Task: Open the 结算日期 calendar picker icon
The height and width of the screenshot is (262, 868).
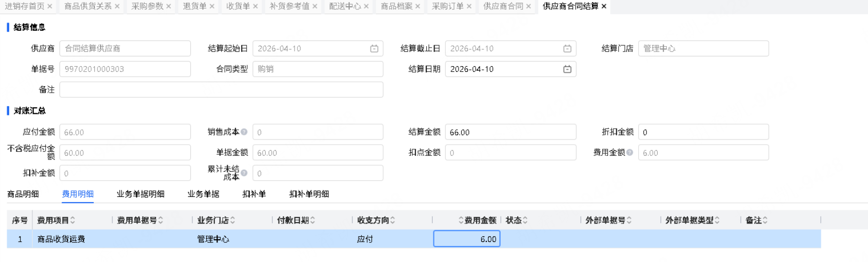Action: pyautogui.click(x=567, y=69)
